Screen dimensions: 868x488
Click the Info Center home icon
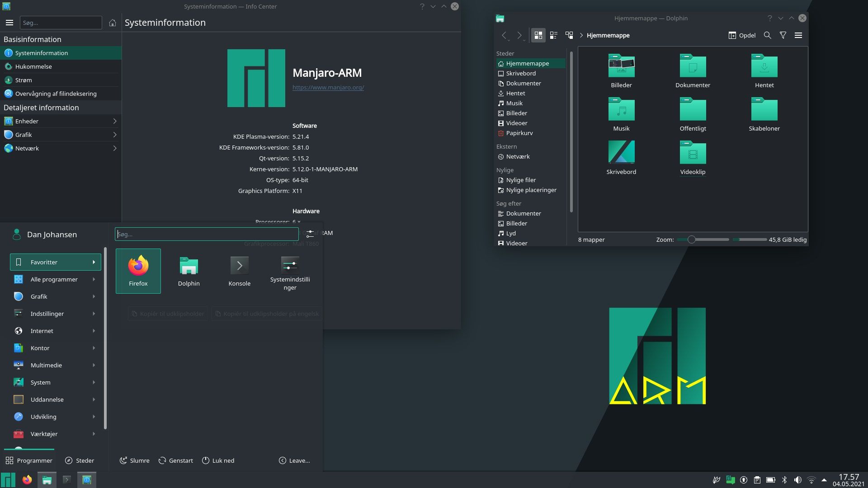tap(113, 23)
